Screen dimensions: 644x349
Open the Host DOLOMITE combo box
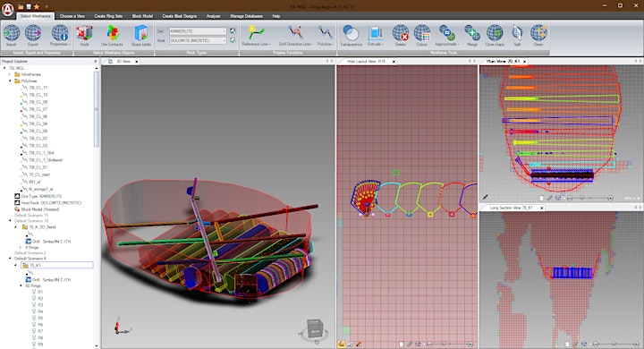(198, 40)
